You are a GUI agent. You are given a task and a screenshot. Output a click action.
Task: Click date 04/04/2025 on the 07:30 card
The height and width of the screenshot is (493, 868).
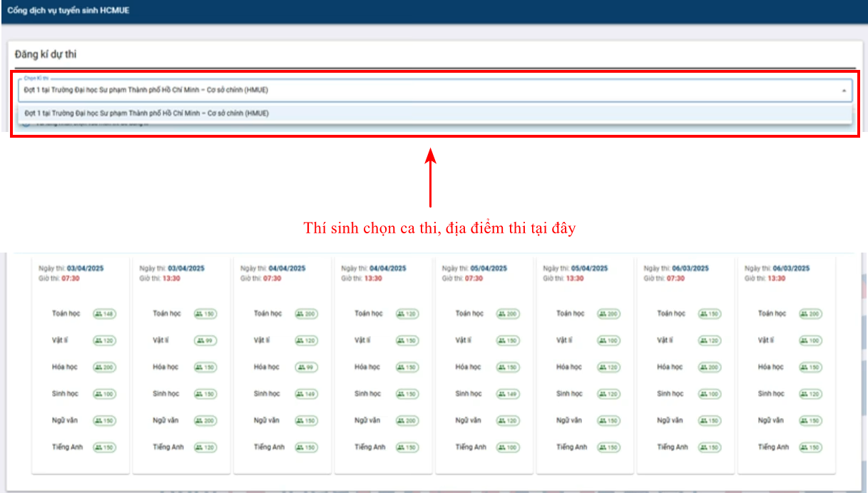tap(287, 268)
